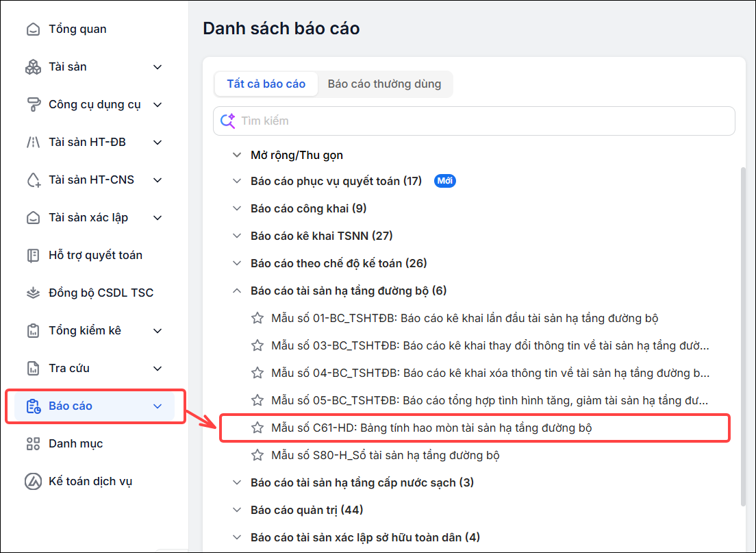The image size is (756, 553).
Task: Toggle the Mở rộng/Thu gọn chevron
Action: tap(237, 155)
